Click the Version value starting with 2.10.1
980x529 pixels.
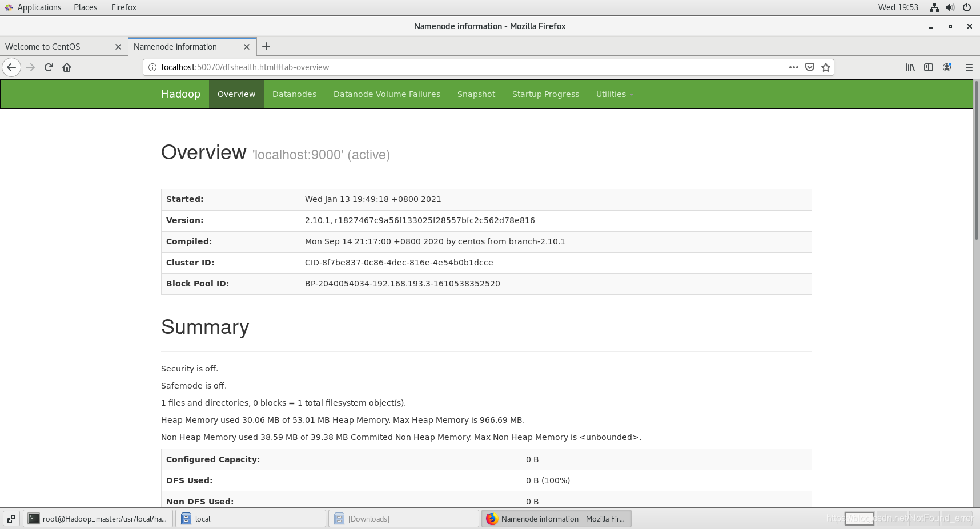pos(420,220)
